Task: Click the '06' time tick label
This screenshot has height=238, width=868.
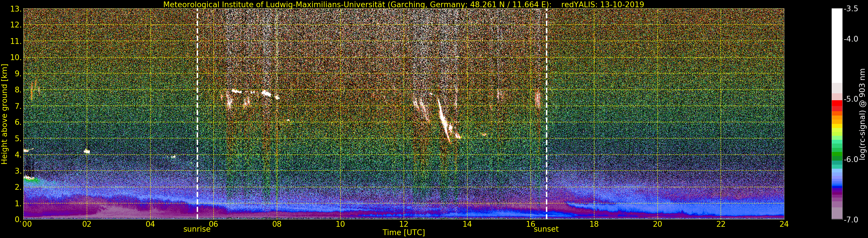Action: pos(213,224)
